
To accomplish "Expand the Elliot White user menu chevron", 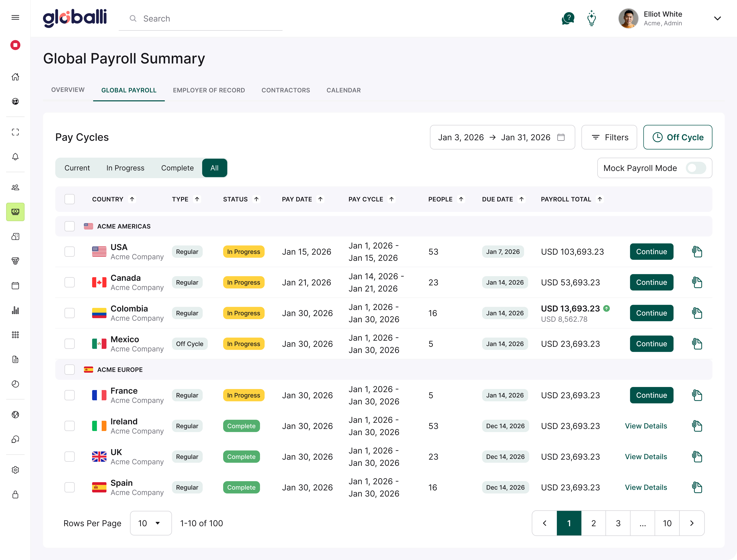I will pos(717,18).
